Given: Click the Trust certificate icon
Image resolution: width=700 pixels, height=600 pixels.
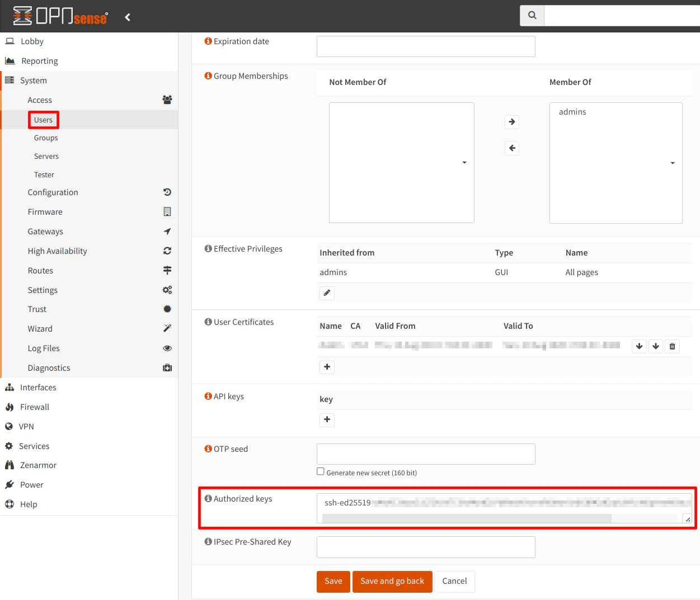Looking at the screenshot, I should point(167,309).
